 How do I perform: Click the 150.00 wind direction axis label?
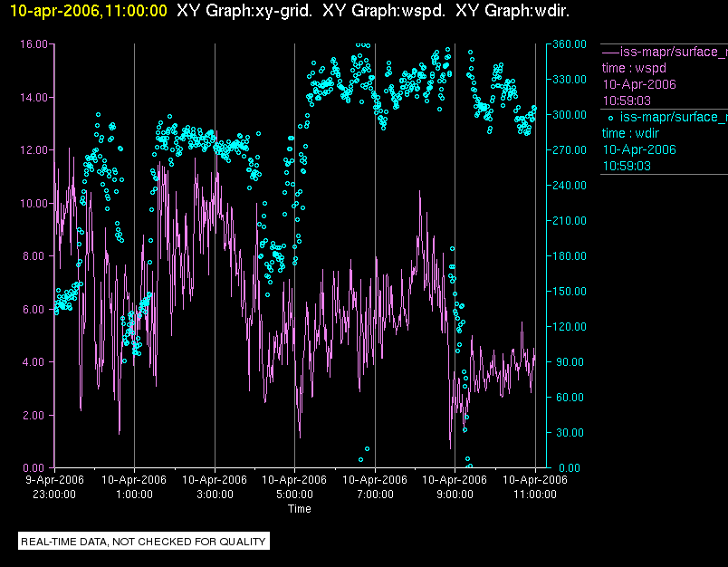[x=570, y=292]
